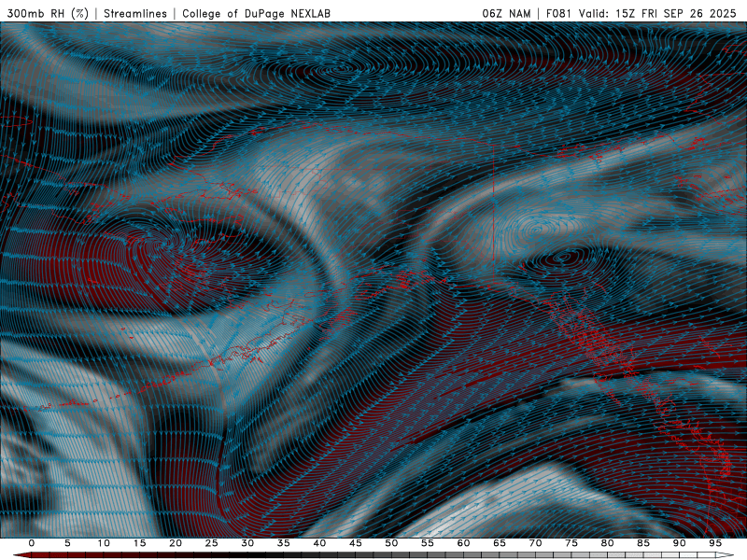Click the "5" tick label on color scale
747x560 pixels.
(67, 543)
